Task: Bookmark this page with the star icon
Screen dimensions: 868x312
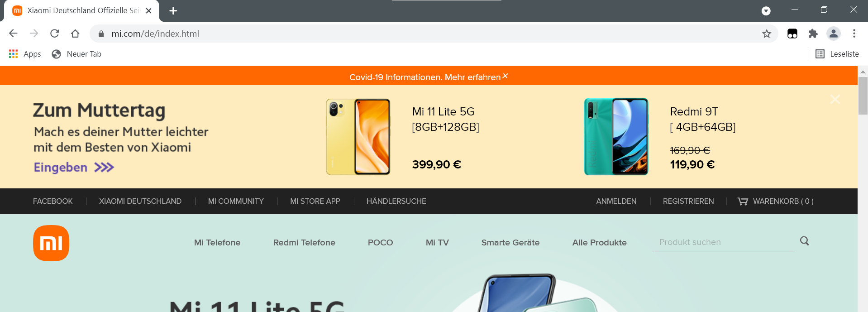Action: click(767, 34)
